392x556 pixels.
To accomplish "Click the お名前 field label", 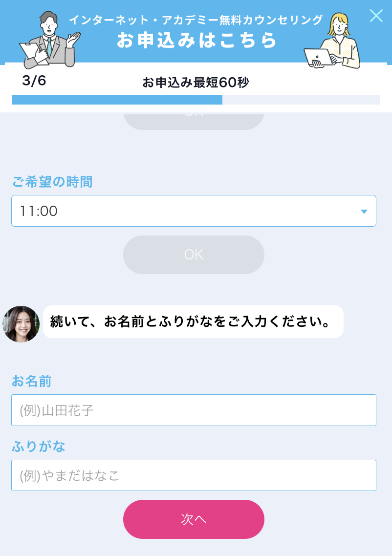I will (x=32, y=381).
